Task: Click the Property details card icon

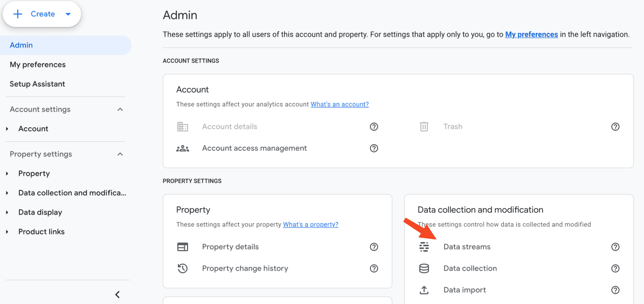Action: (x=182, y=247)
